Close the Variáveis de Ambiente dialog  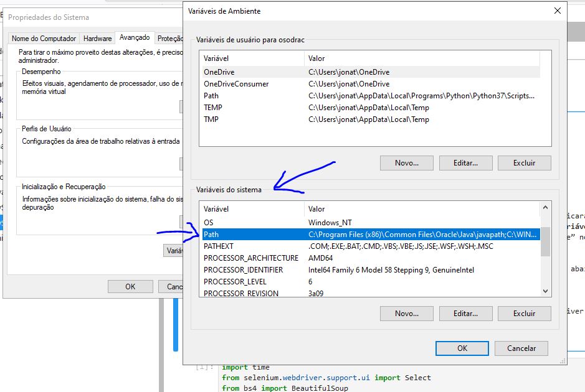[x=556, y=11]
